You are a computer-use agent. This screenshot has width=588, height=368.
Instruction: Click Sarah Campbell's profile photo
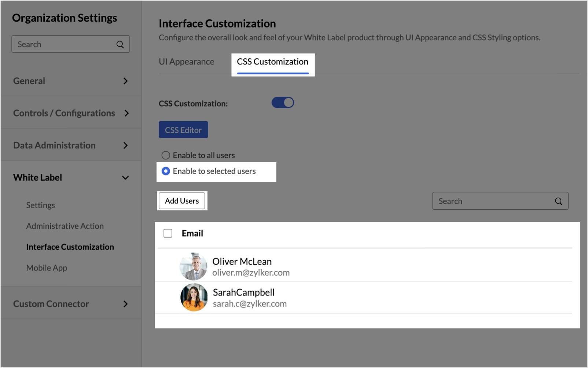(194, 297)
